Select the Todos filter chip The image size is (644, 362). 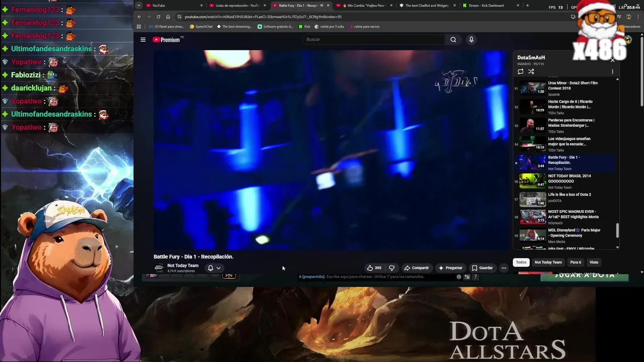click(x=521, y=262)
